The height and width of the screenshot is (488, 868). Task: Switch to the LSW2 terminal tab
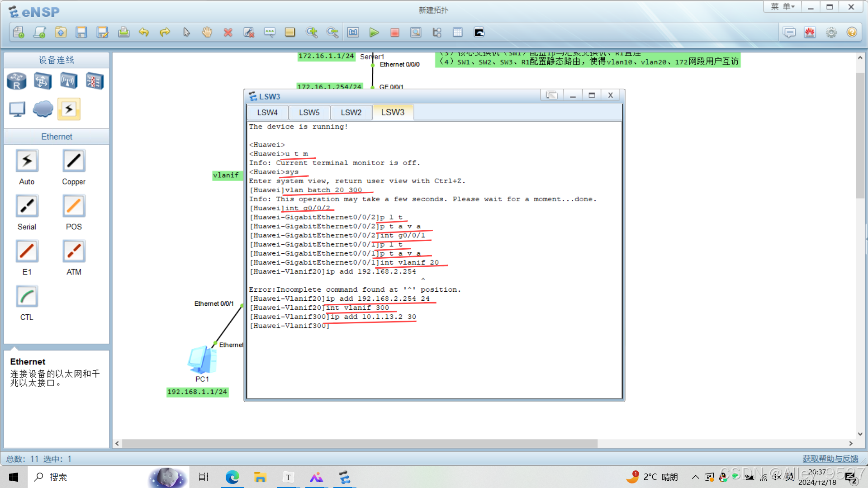(x=351, y=113)
